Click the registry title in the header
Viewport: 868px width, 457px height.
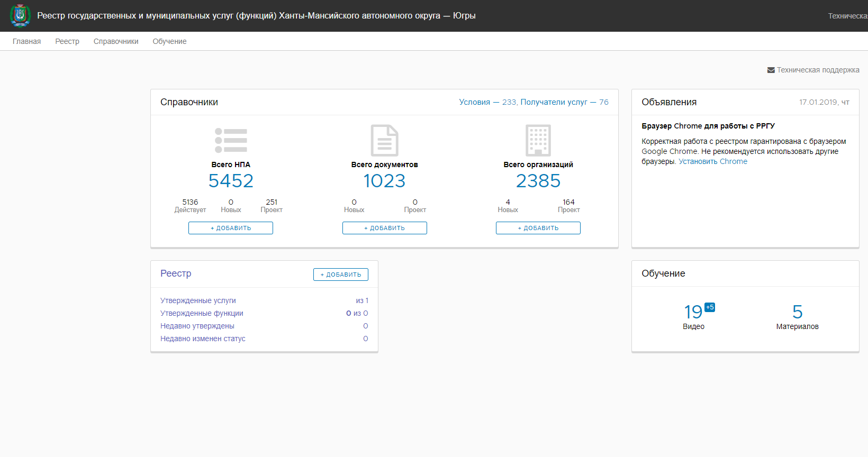coord(256,16)
